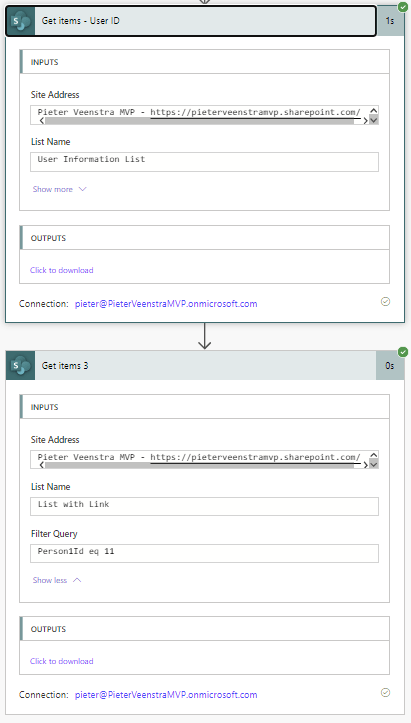
Task: Collapse Show less in Get items 3
Action: pos(57,580)
